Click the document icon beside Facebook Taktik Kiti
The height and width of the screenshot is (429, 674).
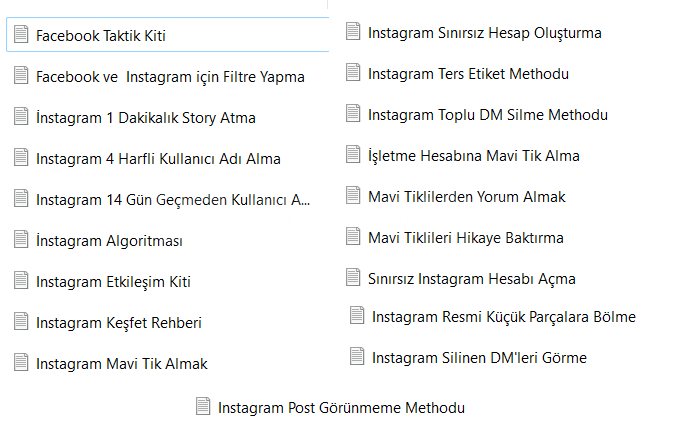tap(21, 35)
